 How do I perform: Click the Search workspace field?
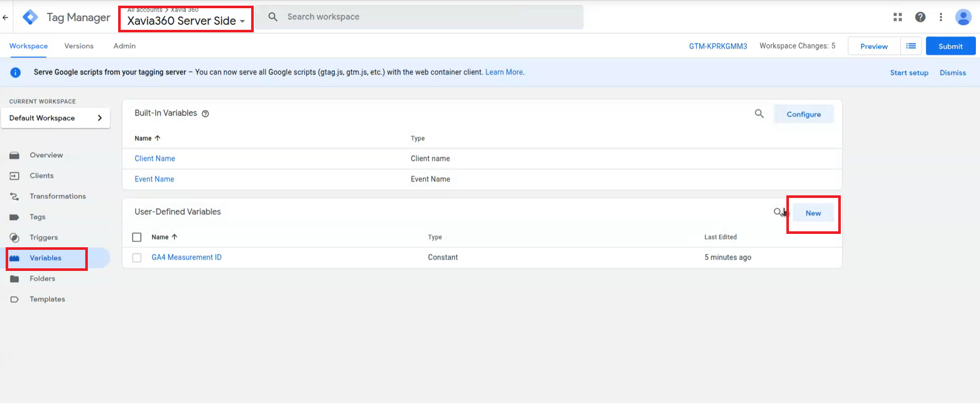pos(420,17)
